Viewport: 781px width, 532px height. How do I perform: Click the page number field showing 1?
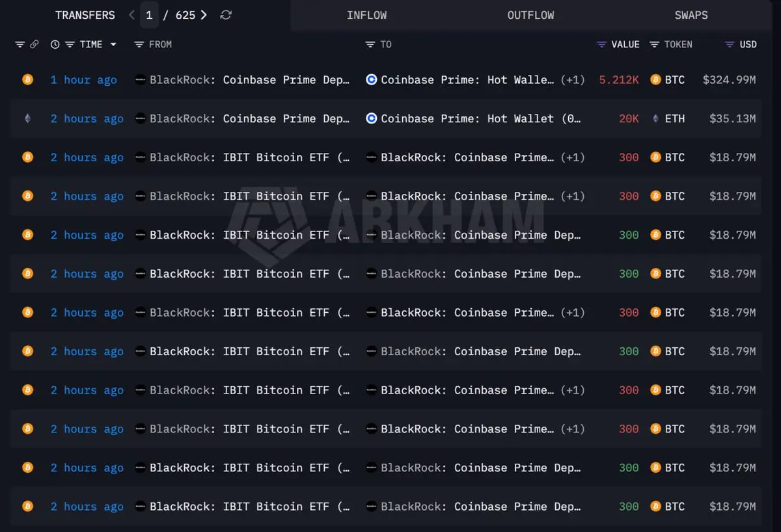click(x=149, y=15)
